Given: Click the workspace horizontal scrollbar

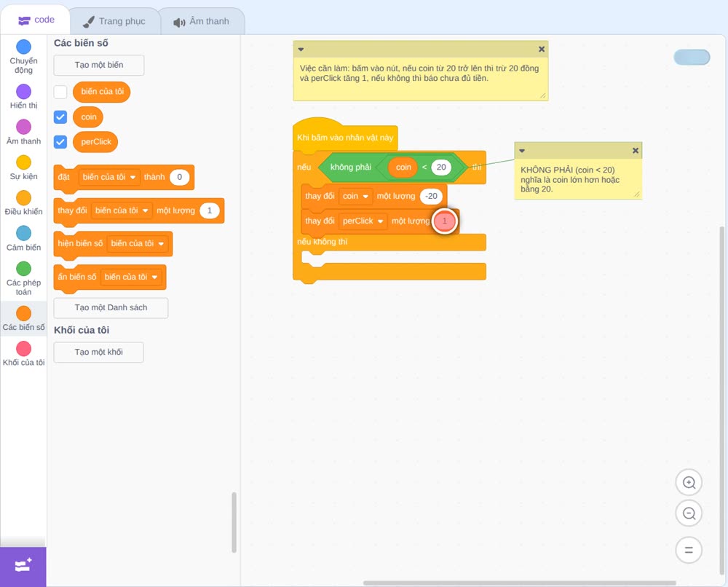Looking at the screenshot, I should tap(519, 583).
